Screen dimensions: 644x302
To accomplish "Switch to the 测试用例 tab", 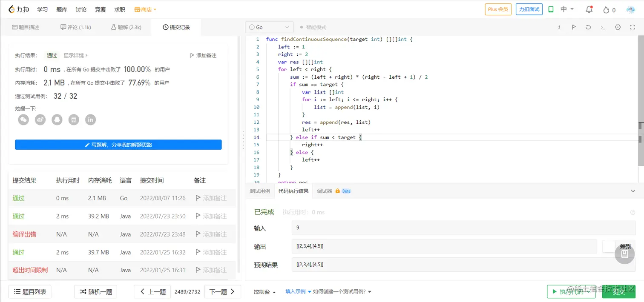I will pos(260,191).
